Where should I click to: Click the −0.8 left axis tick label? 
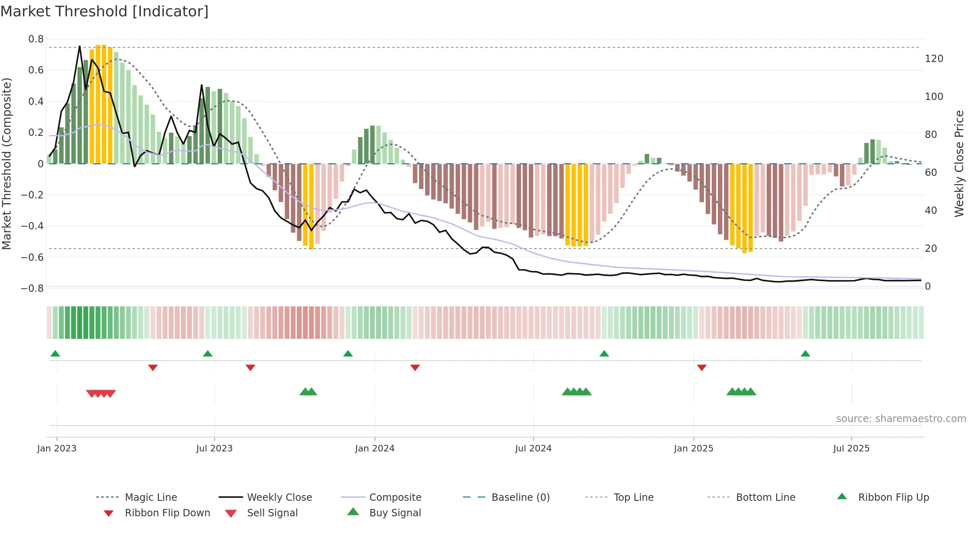point(32,288)
